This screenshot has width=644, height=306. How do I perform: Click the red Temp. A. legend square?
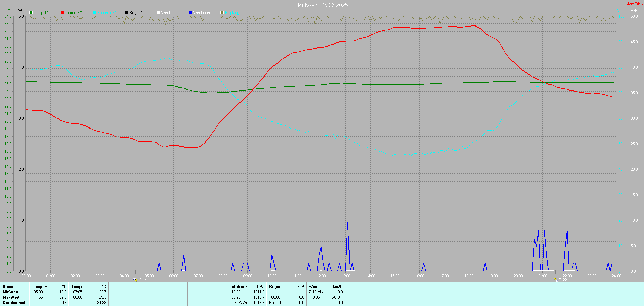(63, 13)
